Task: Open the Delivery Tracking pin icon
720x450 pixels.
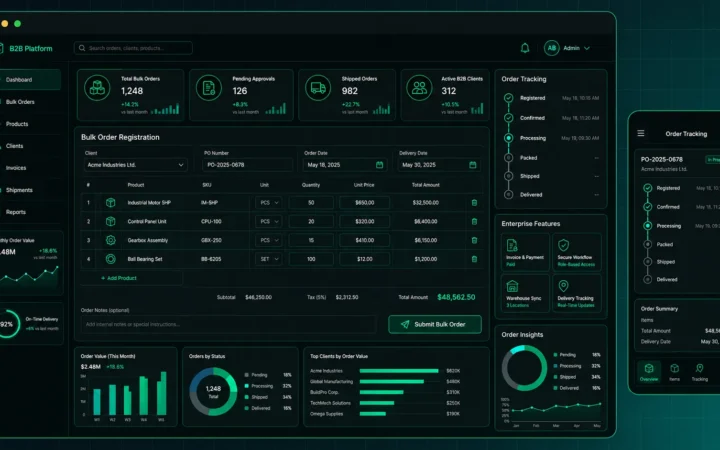Action: tap(563, 286)
